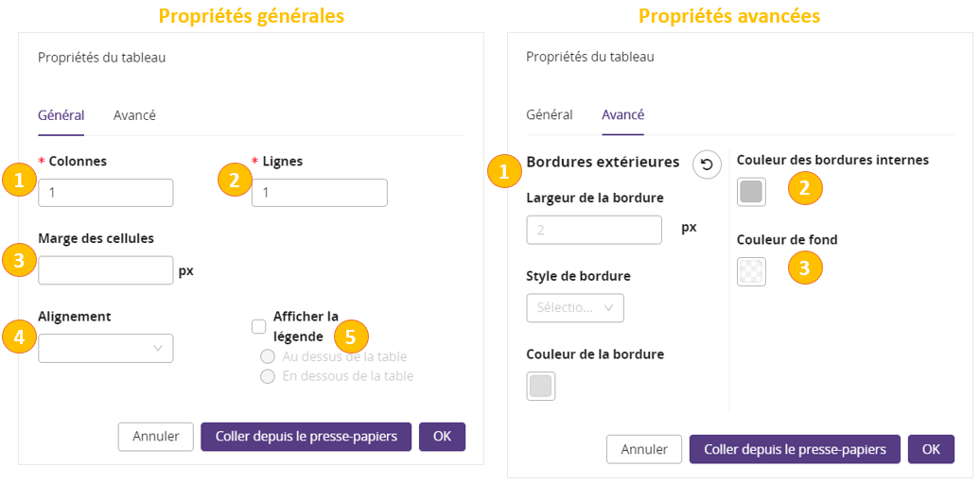Open the Couleur de fond swatch
The height and width of the screenshot is (484, 980).
(x=751, y=271)
